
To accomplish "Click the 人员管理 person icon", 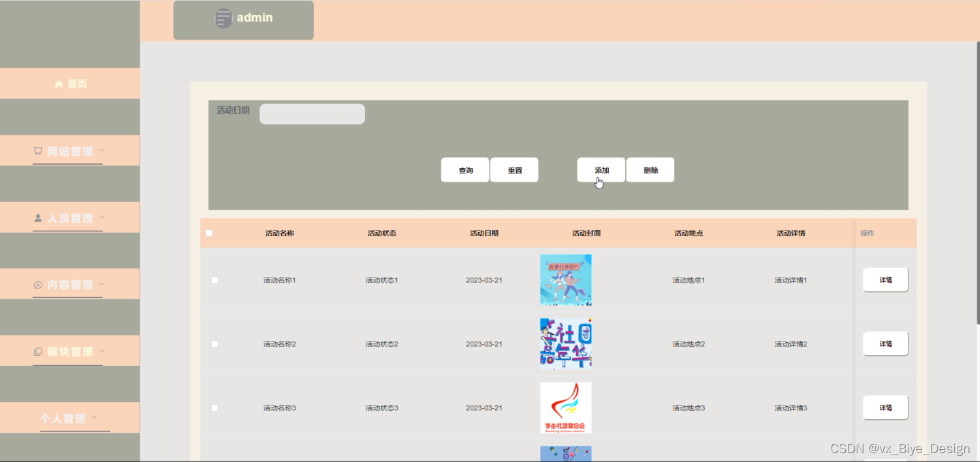I will [x=38, y=218].
